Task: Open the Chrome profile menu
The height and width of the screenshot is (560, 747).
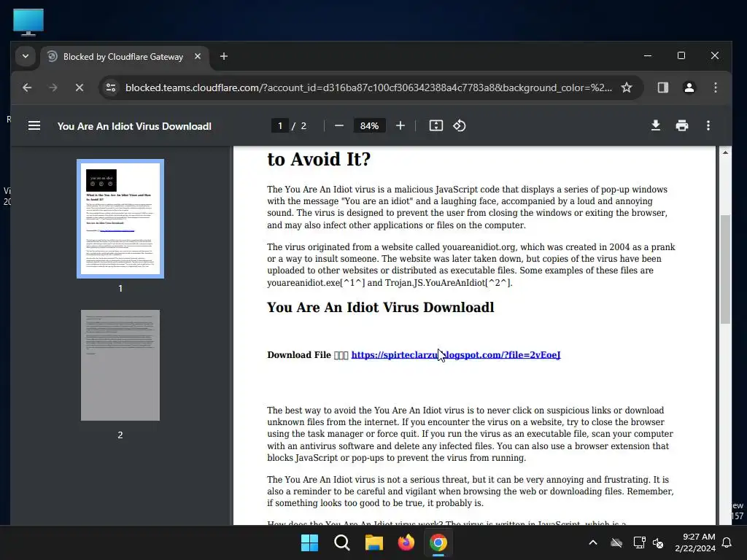Action: pos(689,87)
